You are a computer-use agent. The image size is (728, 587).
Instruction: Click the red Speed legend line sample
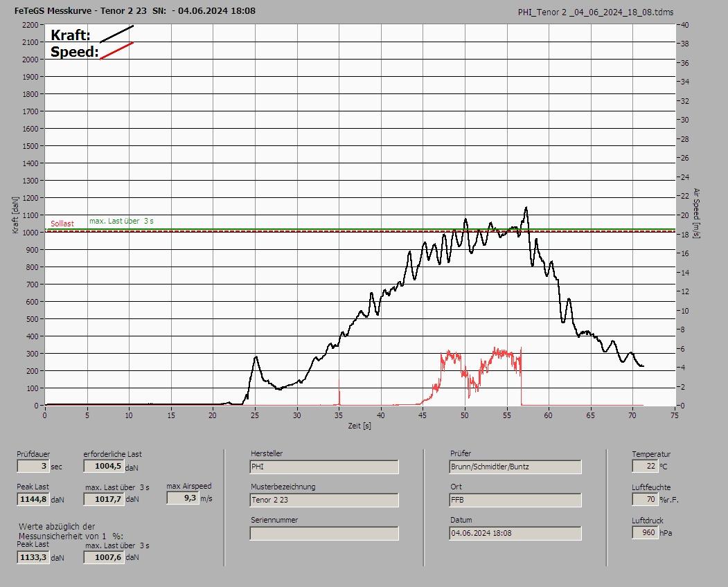pos(117,51)
